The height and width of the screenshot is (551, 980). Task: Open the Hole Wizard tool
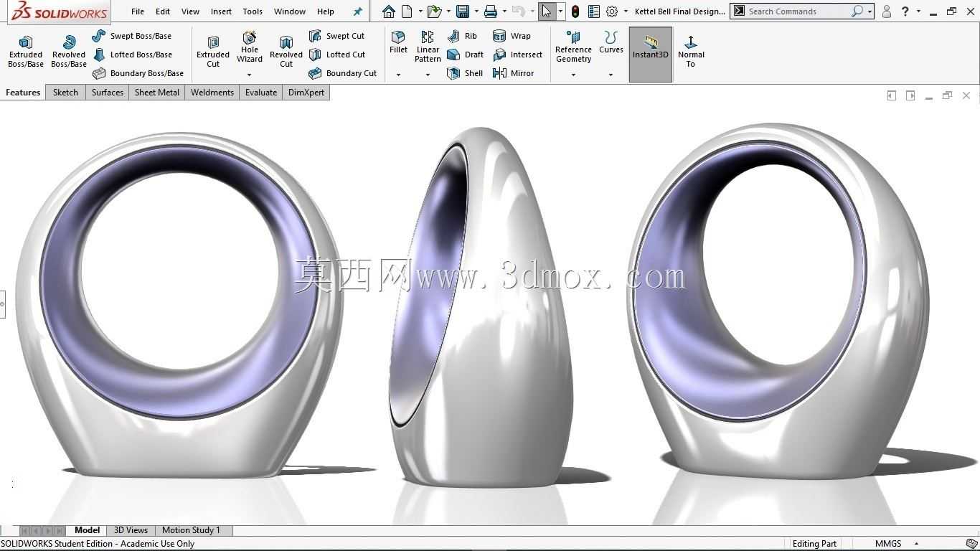click(250, 47)
